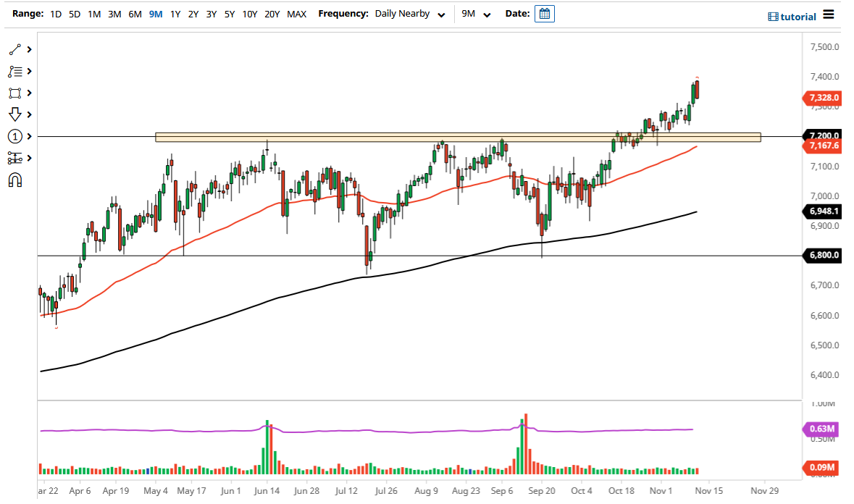Set range to 3M
The width and height of the screenshot is (854, 504).
[114, 14]
